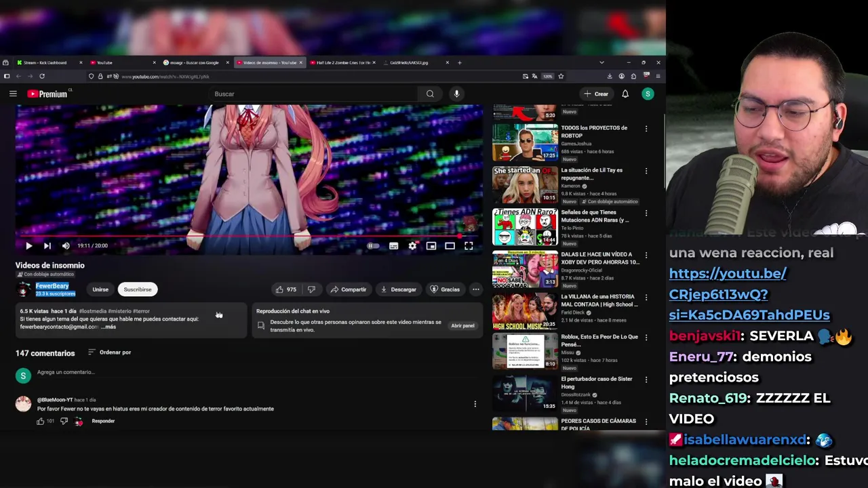The image size is (868, 488).
Task: Play the paused YouTube video
Action: [x=28, y=246]
